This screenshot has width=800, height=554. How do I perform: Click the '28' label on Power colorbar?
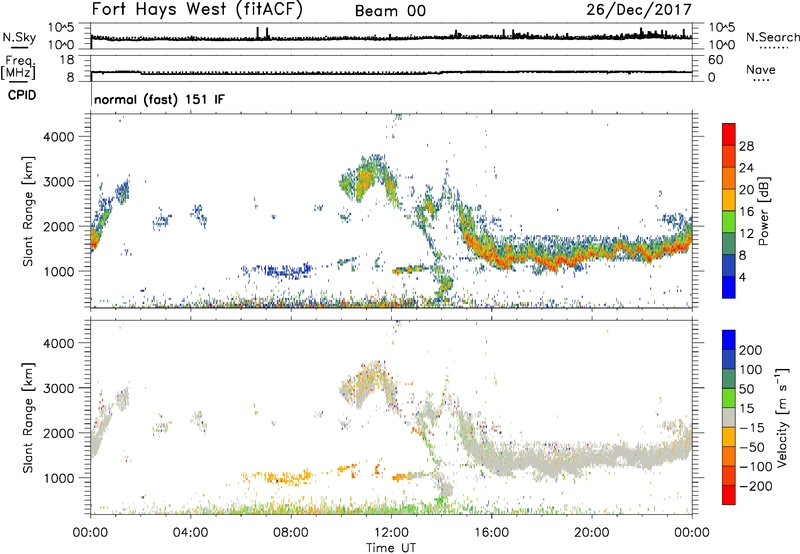click(x=746, y=146)
